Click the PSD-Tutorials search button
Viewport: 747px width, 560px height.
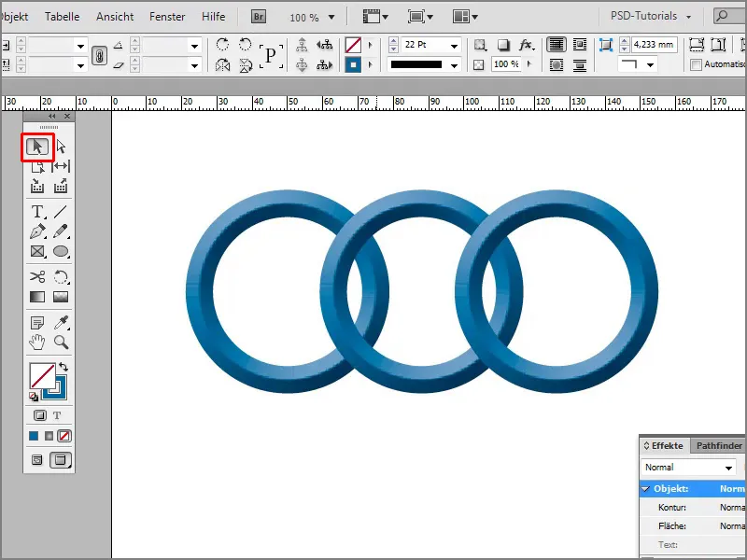pos(724,16)
